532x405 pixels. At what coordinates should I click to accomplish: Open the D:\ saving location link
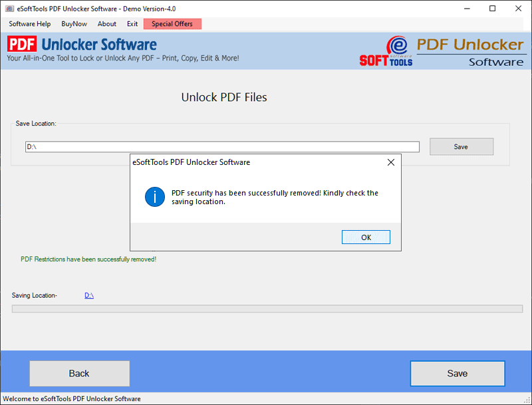click(x=88, y=295)
